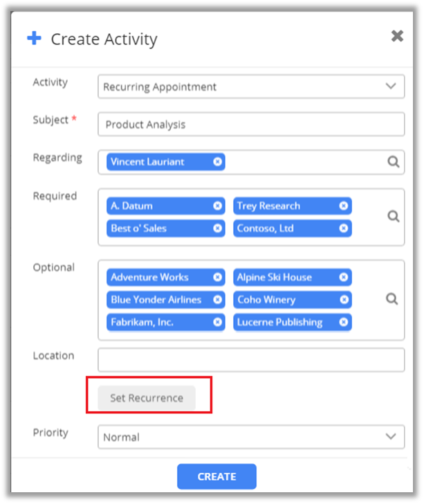Remove Blue Yonder Airlines tag
The image size is (424, 504).
click(x=217, y=300)
